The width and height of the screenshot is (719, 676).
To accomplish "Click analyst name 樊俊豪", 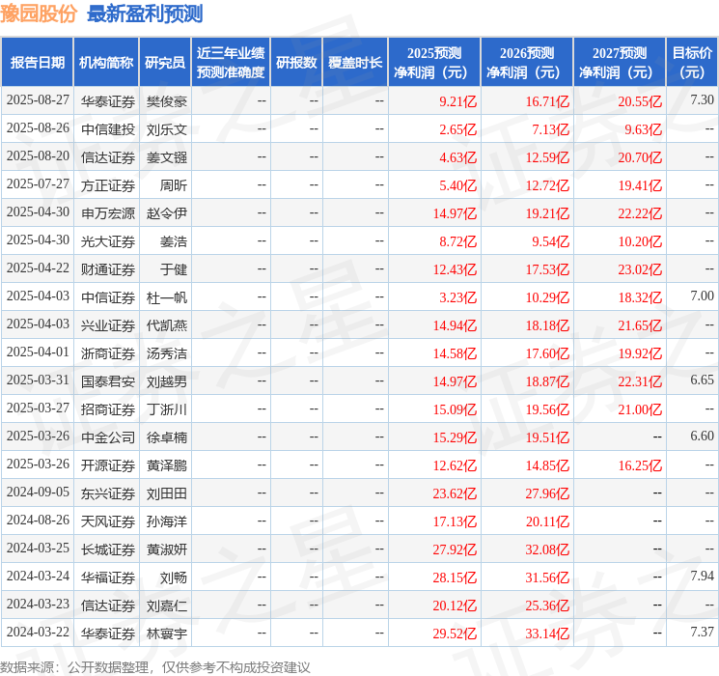I will (x=166, y=101).
